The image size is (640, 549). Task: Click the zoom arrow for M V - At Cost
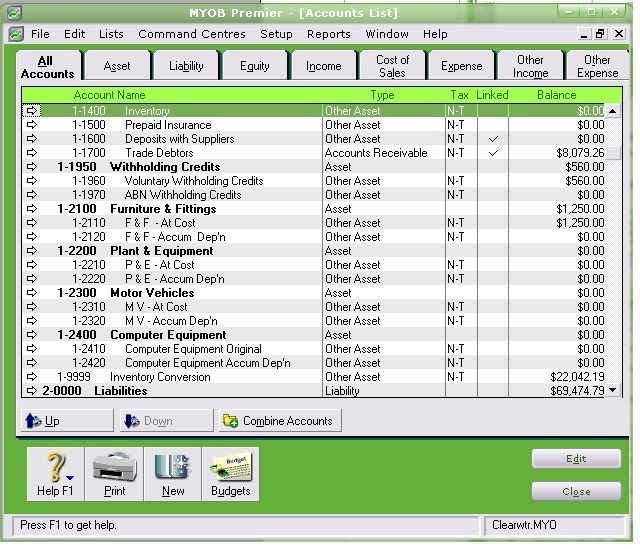31,306
